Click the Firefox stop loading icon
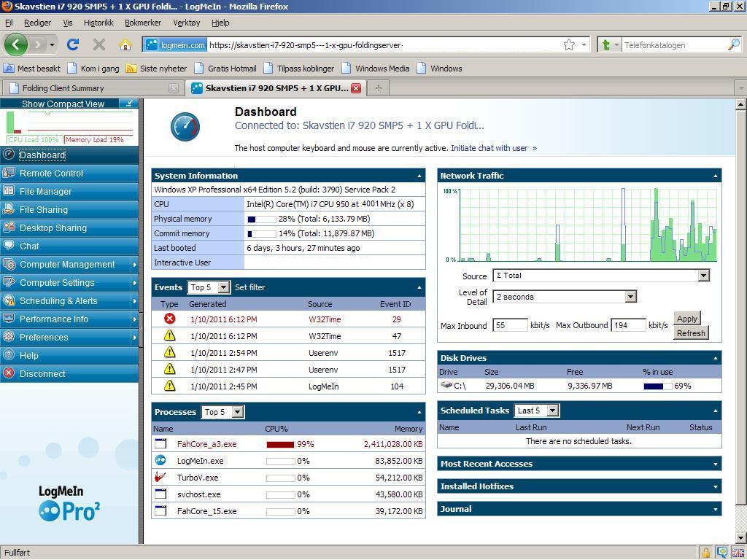 pyautogui.click(x=99, y=44)
